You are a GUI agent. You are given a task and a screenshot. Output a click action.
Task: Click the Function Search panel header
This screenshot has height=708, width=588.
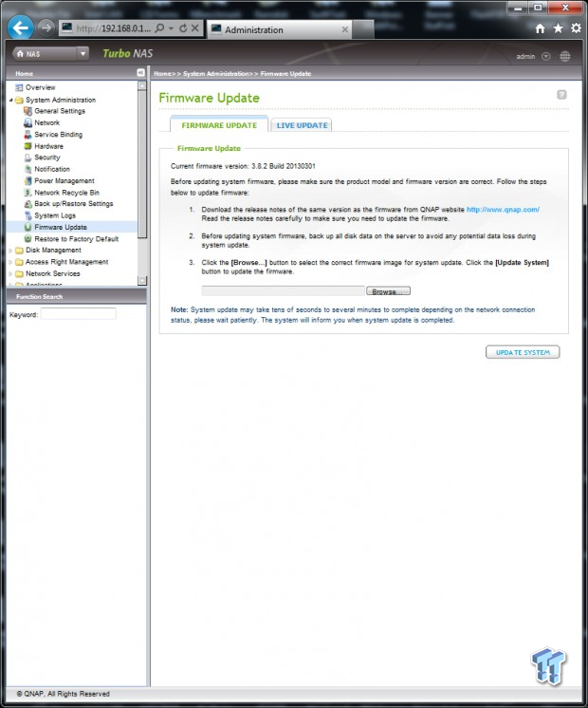[77, 296]
